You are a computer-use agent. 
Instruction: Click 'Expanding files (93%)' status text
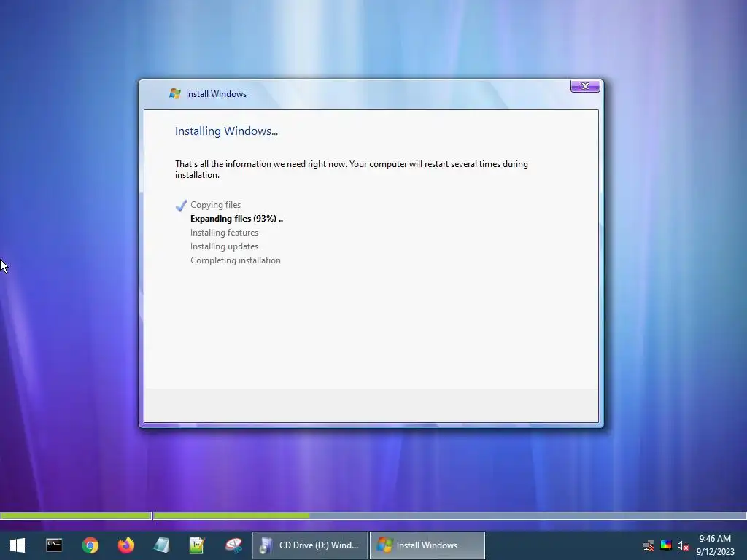(236, 219)
